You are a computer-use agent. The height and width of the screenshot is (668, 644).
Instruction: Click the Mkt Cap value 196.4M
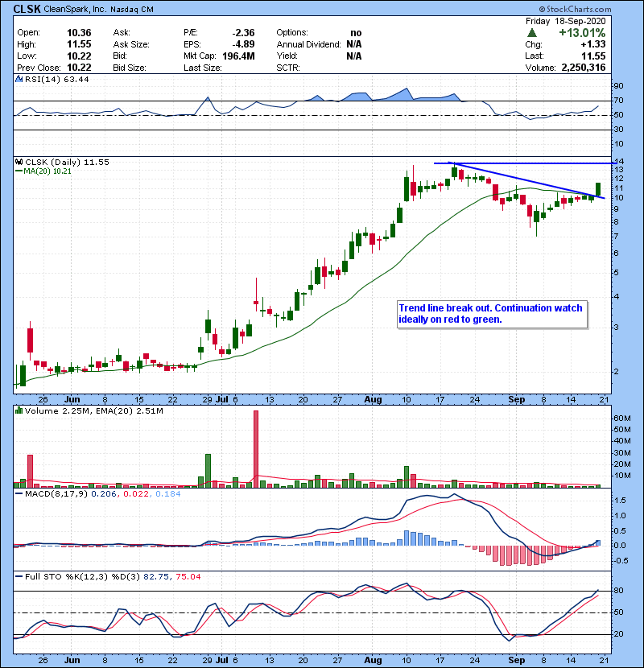click(x=238, y=56)
